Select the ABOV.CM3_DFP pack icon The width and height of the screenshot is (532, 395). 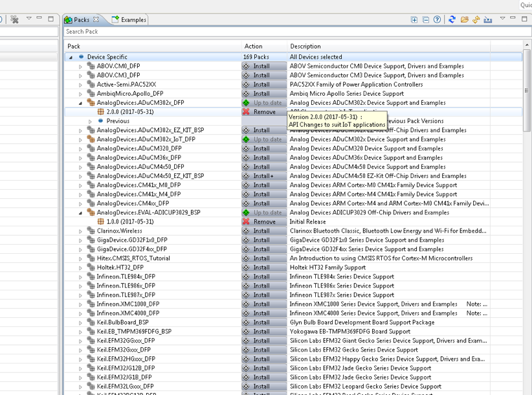[91, 74]
